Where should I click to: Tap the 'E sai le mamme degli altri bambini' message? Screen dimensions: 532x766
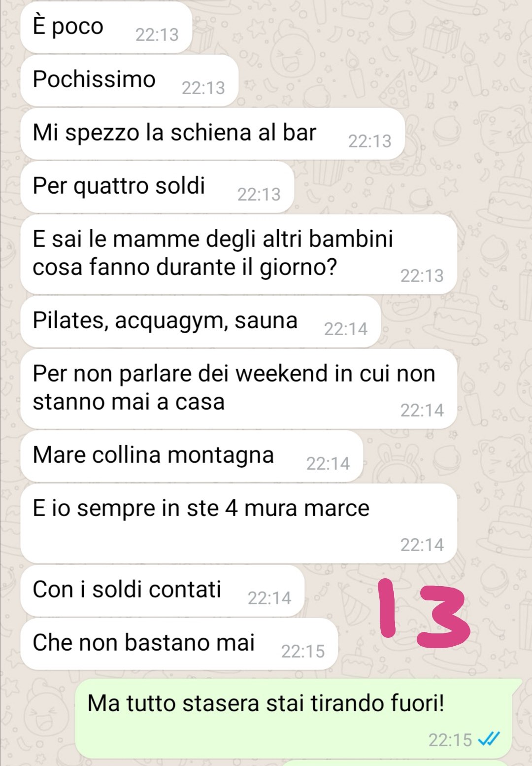[x=239, y=254]
